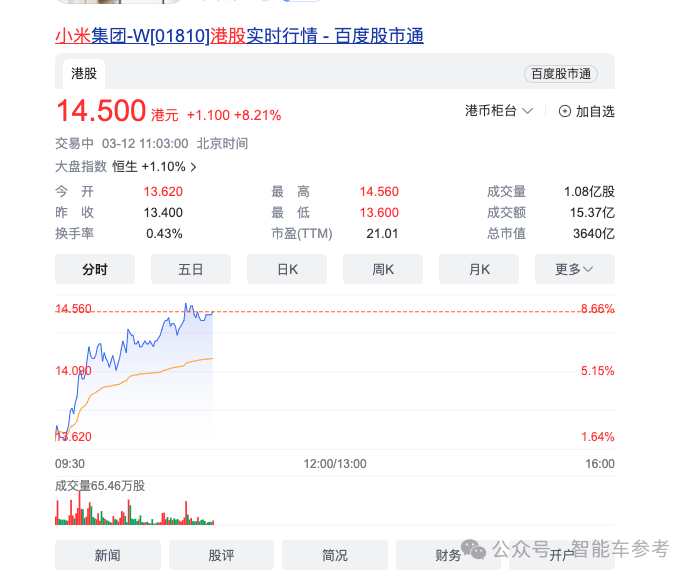Open the 股评 button
This screenshot has width=692, height=577.
tap(221, 555)
